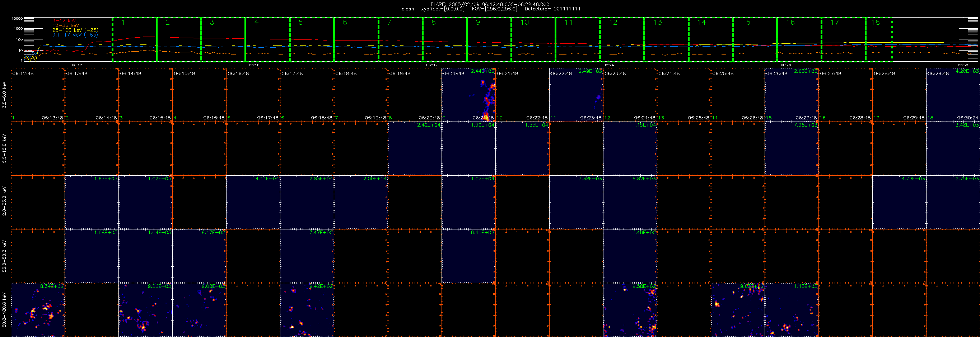Choose interval 7 in the light curve
The image size is (980, 337).
400,39
